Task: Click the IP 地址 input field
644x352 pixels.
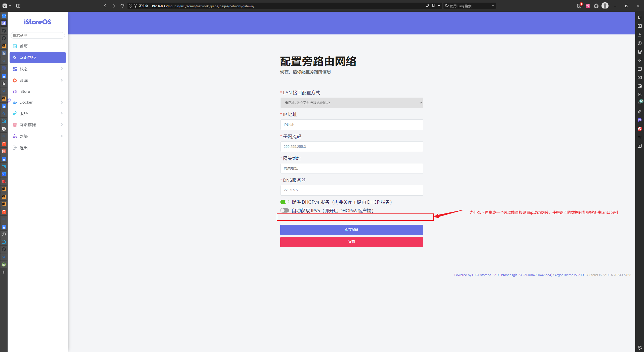Action: click(x=351, y=125)
